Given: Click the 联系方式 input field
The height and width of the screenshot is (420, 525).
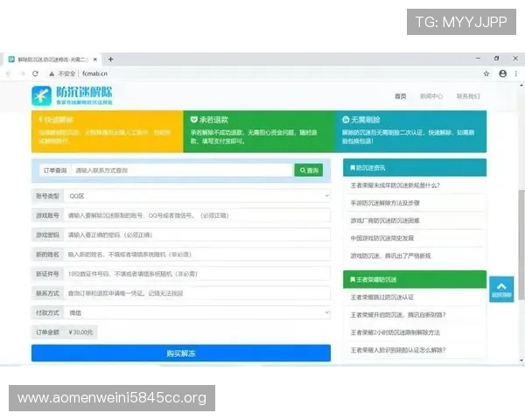Looking at the screenshot, I should coord(198,293).
